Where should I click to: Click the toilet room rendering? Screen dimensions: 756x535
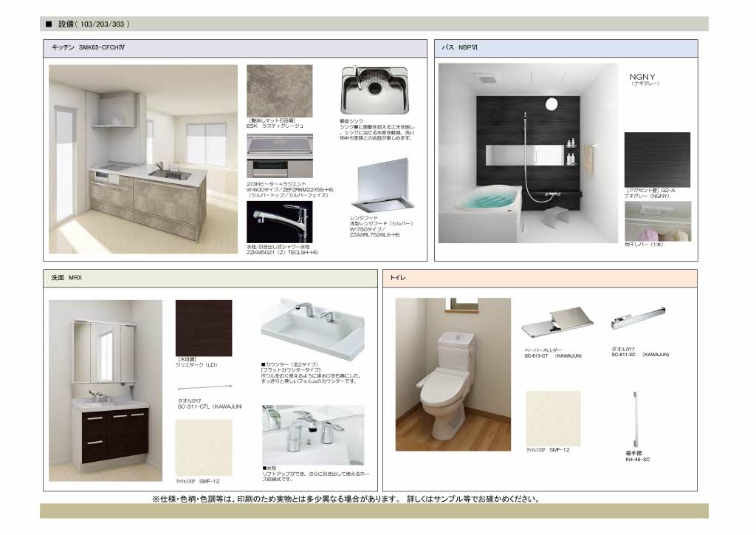(453, 375)
